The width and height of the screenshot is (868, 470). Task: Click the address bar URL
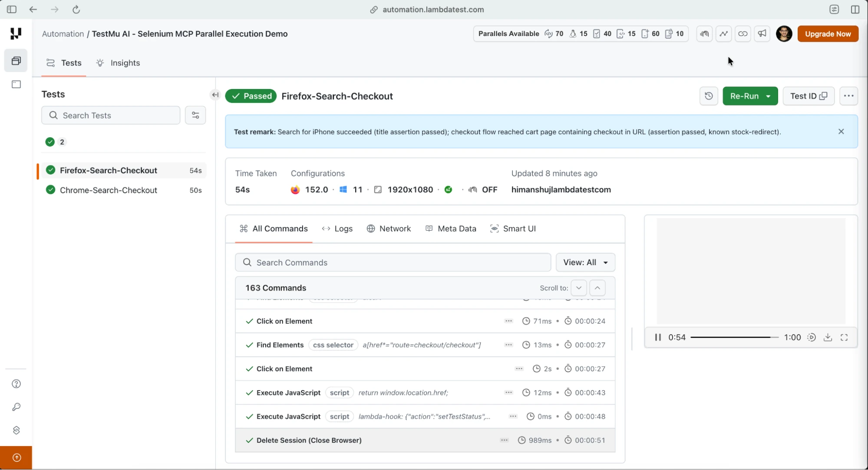(x=433, y=10)
